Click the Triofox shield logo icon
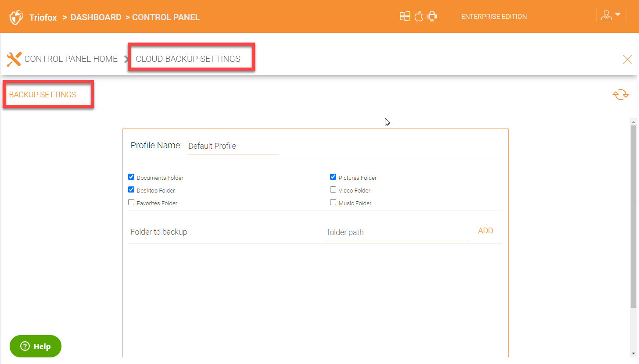Image resolution: width=639 pixels, height=364 pixels. (x=16, y=18)
